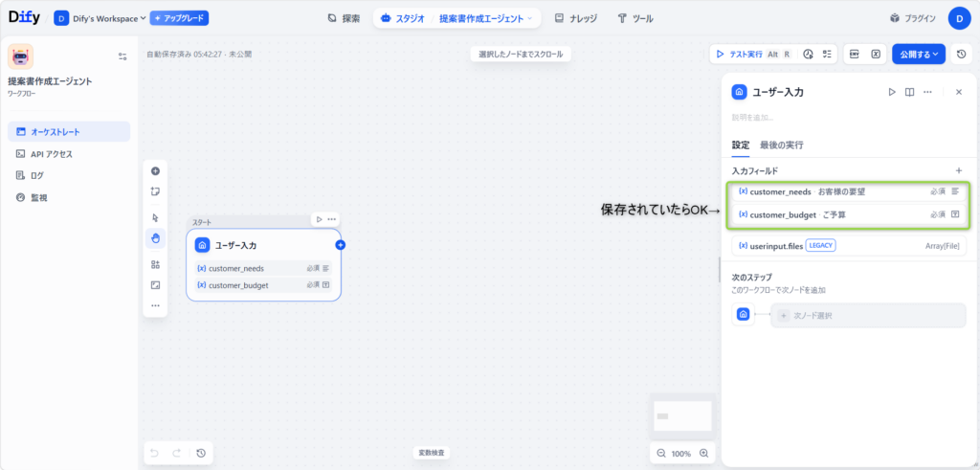This screenshot has width=980, height=470.
Task: Click the add node plus icon in canvas toolbar
Action: 155,171
